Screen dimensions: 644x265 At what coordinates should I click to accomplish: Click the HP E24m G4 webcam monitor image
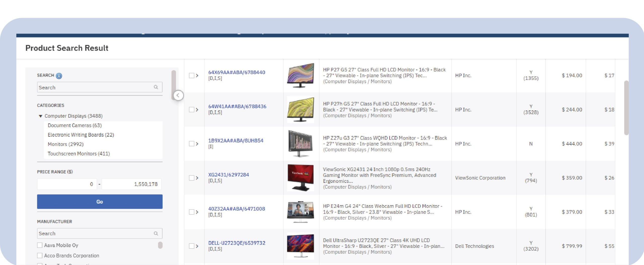[301, 212]
